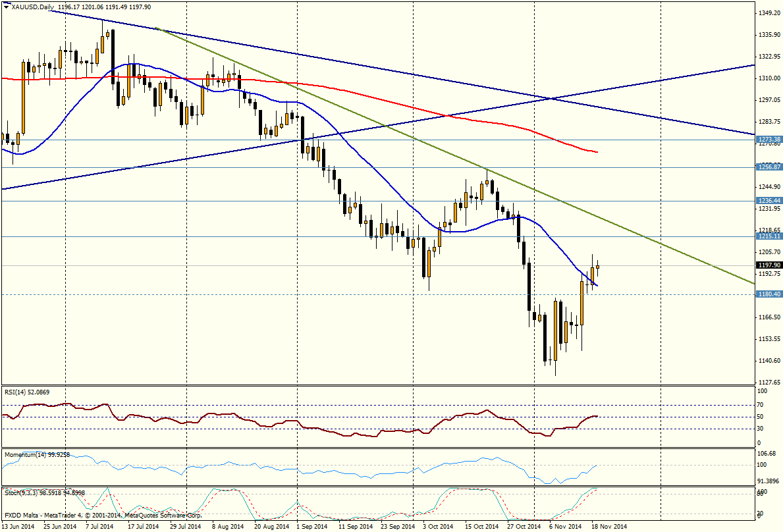Click the 27 Oct 2014 date label

coord(525,527)
